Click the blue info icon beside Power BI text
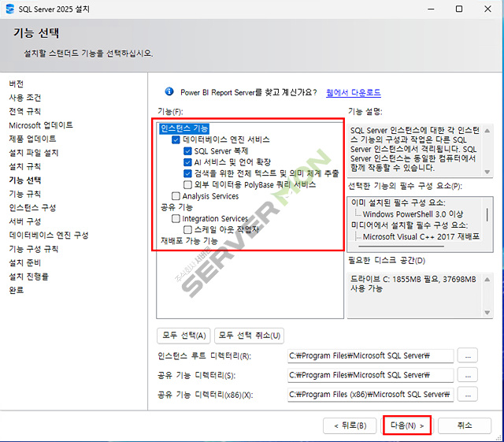Viewport: 504px width, 442px height. pyautogui.click(x=169, y=91)
